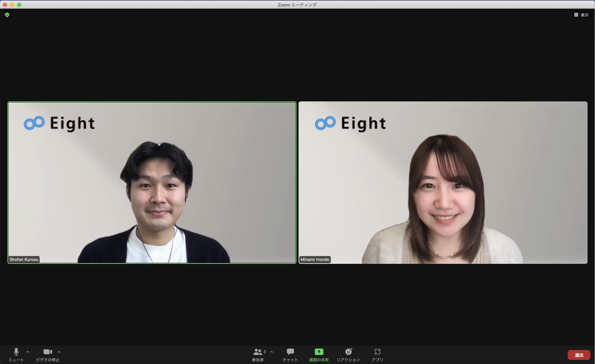Stop video with ビデオの停止 camera icon
The image size is (595, 364).
48,352
